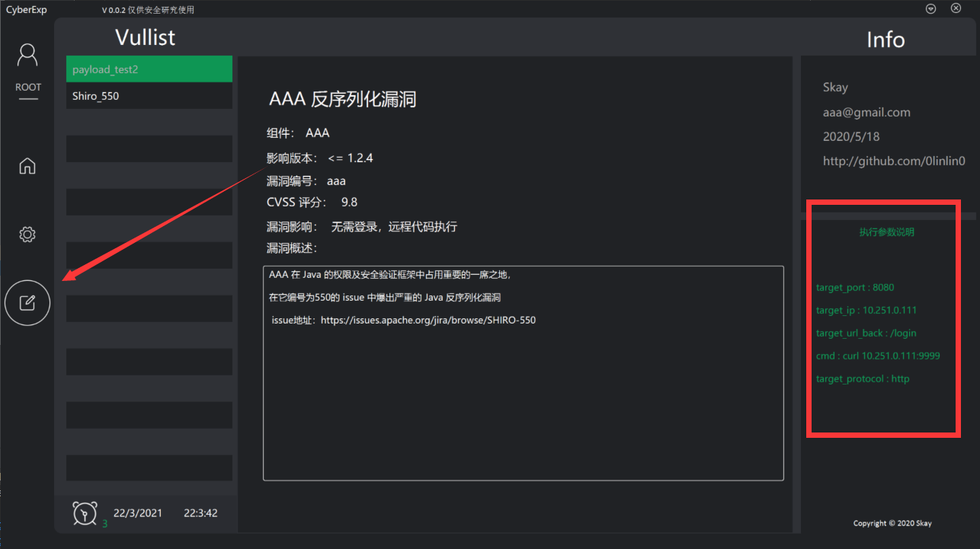Close the CyberExp window
Viewport: 980px width, 549px height.
coord(956,8)
